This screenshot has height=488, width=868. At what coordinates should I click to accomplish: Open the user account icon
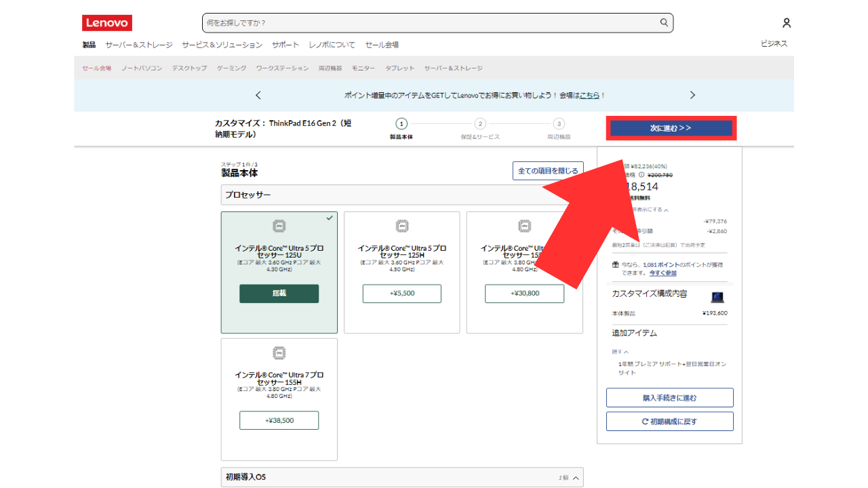point(786,23)
